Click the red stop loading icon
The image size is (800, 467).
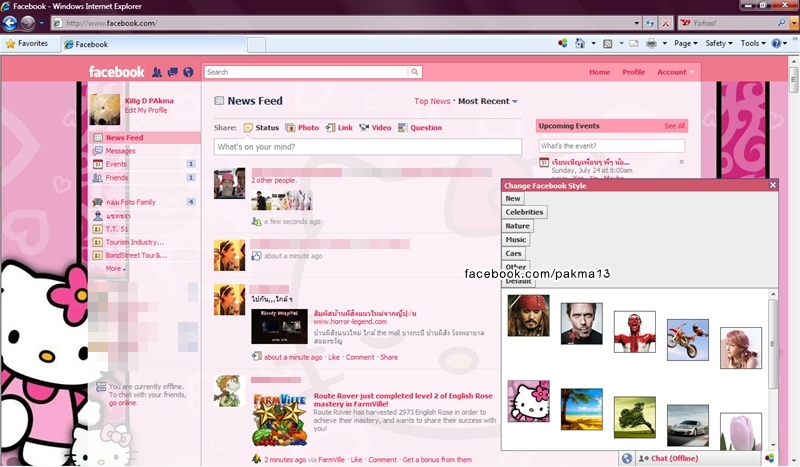pos(665,23)
